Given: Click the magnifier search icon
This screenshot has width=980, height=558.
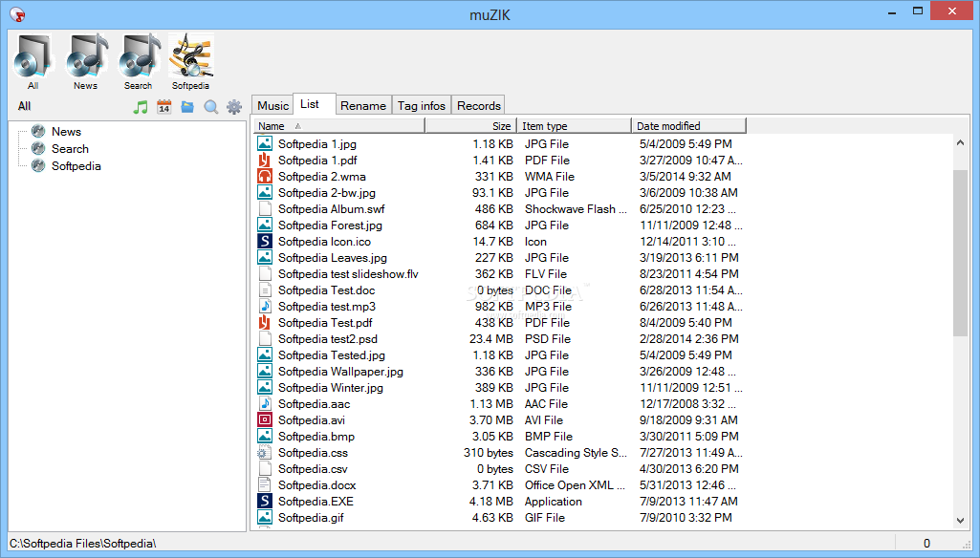Looking at the screenshot, I should [x=211, y=107].
